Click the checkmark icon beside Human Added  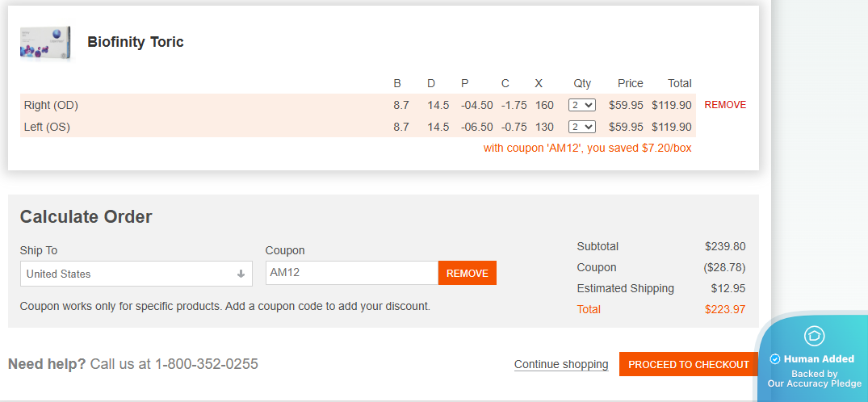pos(775,359)
